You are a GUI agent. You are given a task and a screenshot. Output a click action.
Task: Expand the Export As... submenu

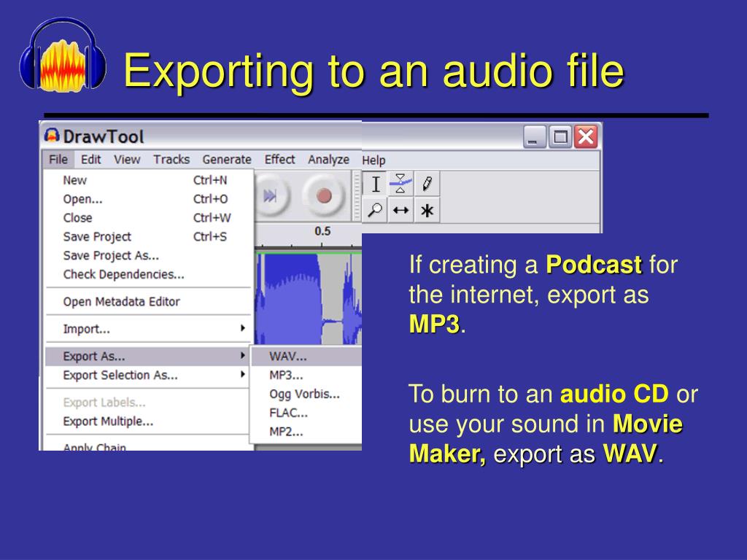pos(149,356)
